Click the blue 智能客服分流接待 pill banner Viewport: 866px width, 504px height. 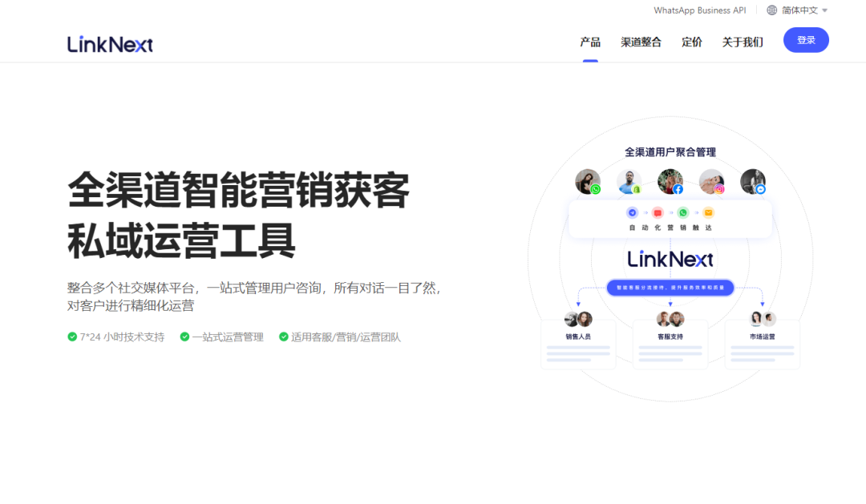[x=670, y=288]
